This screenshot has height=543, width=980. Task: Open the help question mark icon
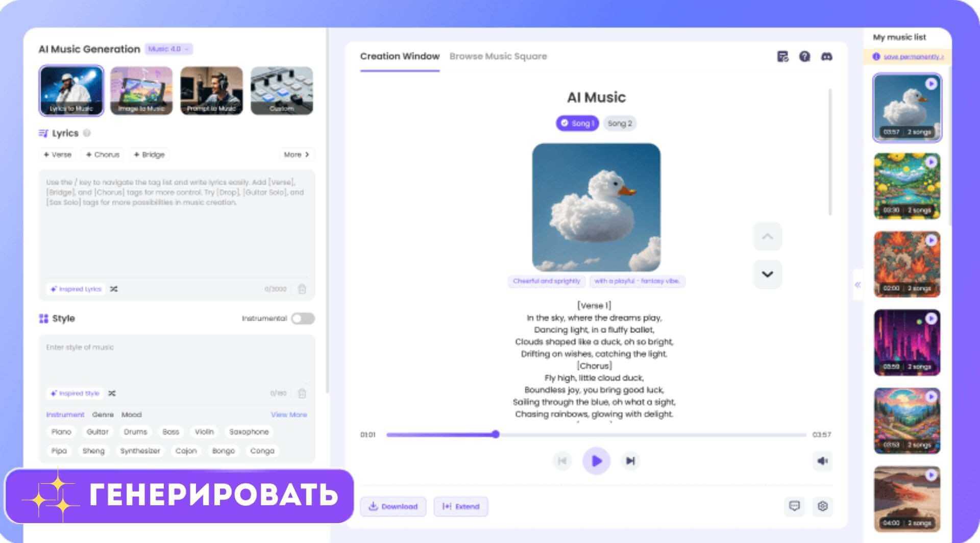805,57
